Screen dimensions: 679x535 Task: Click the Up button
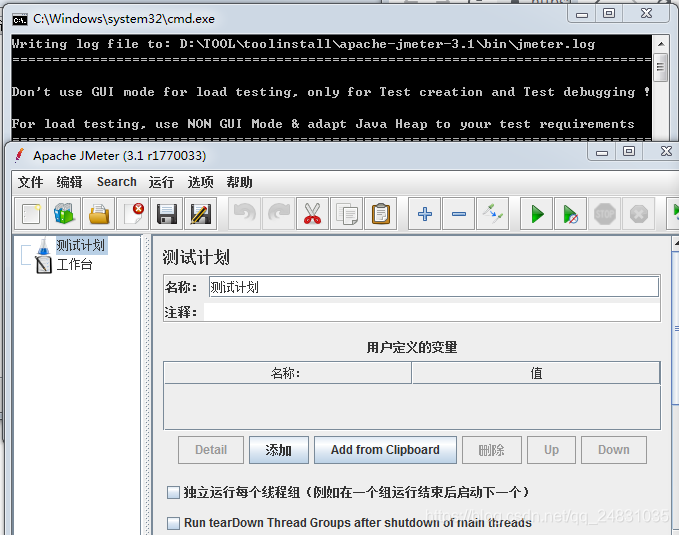[x=551, y=450]
